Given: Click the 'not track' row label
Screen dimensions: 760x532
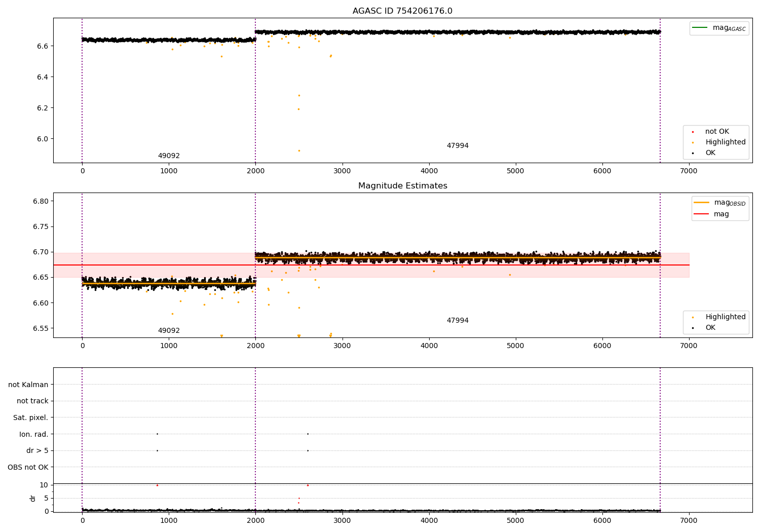Looking at the screenshot, I should point(32,401).
